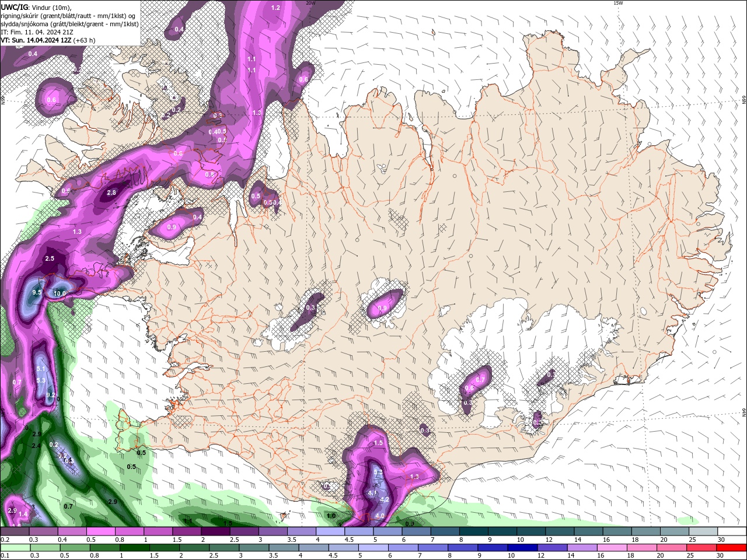Click the 15W longitude label

tap(619, 3)
